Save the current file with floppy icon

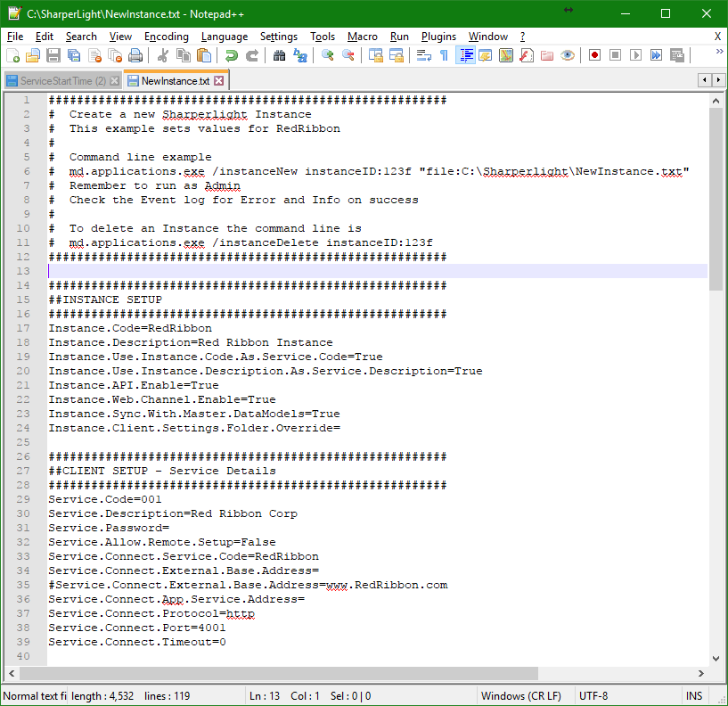pyautogui.click(x=53, y=55)
